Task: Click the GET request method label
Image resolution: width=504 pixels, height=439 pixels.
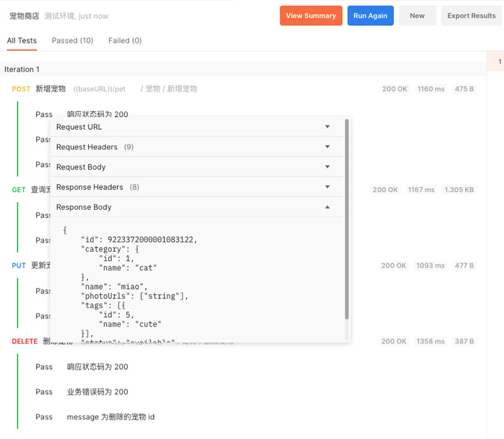Action: (x=19, y=190)
